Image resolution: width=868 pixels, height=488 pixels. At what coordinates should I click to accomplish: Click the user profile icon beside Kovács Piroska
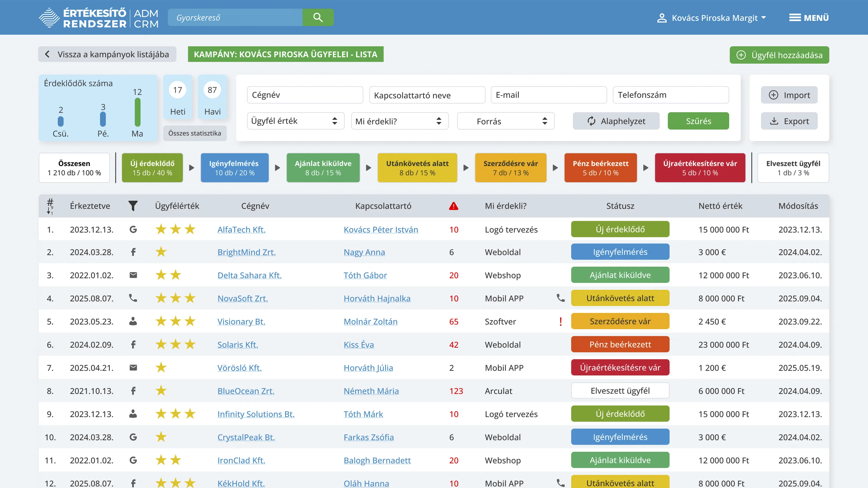tap(662, 18)
